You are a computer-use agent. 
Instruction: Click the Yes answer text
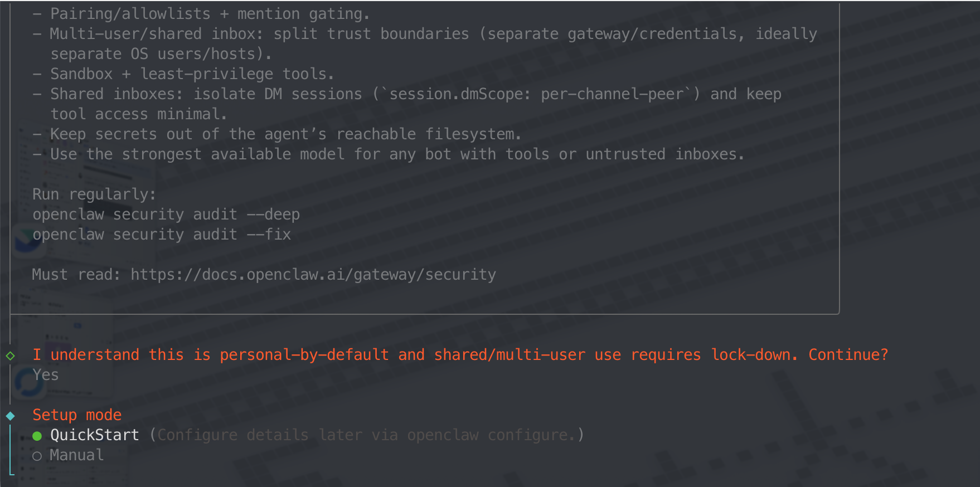[45, 375]
